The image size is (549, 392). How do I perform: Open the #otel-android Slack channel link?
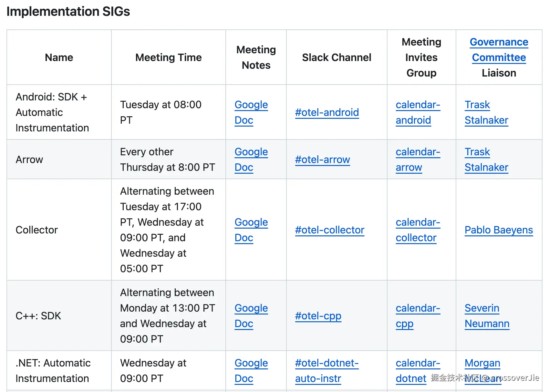[x=327, y=112]
